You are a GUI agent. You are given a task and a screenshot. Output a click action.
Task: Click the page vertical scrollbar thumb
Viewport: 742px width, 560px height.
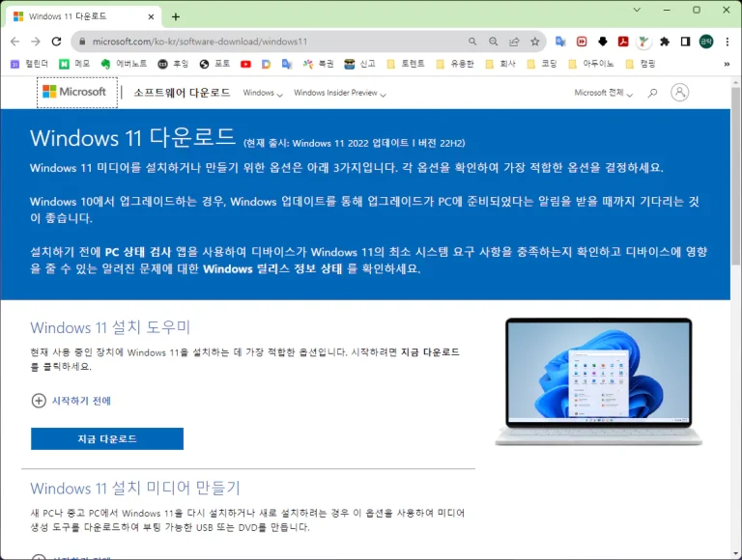point(736,176)
